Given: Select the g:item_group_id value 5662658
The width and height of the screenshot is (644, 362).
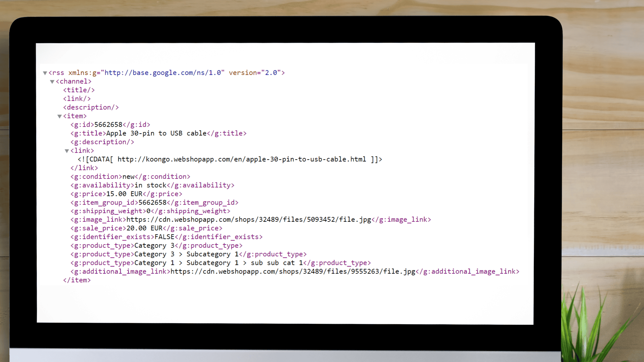Looking at the screenshot, I should 153,203.
